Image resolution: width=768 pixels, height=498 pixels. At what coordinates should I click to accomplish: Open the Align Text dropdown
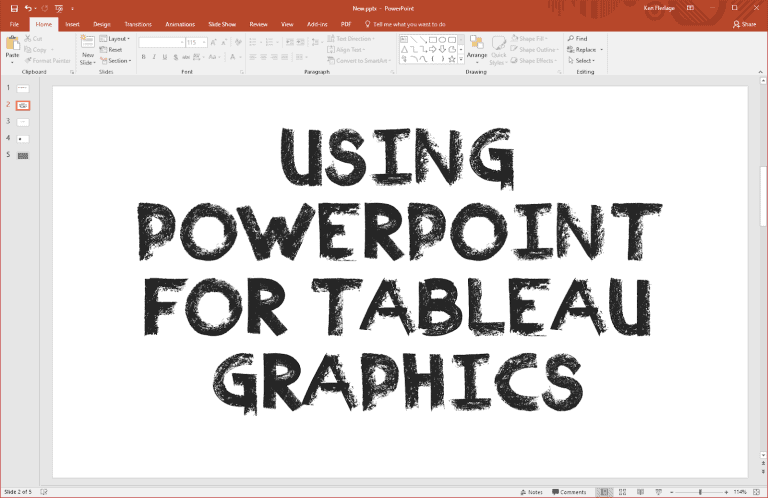346,49
